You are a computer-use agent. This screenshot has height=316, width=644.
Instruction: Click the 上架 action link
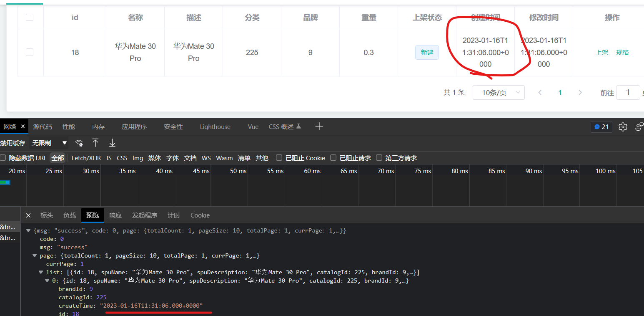pos(602,52)
